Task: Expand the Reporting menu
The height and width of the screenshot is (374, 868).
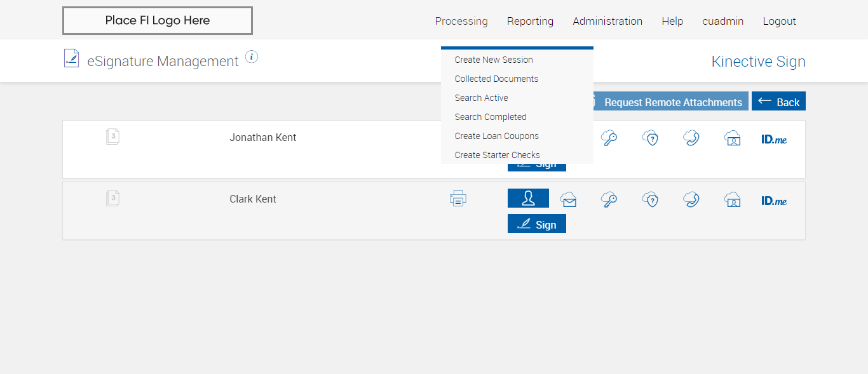Action: pos(530,21)
